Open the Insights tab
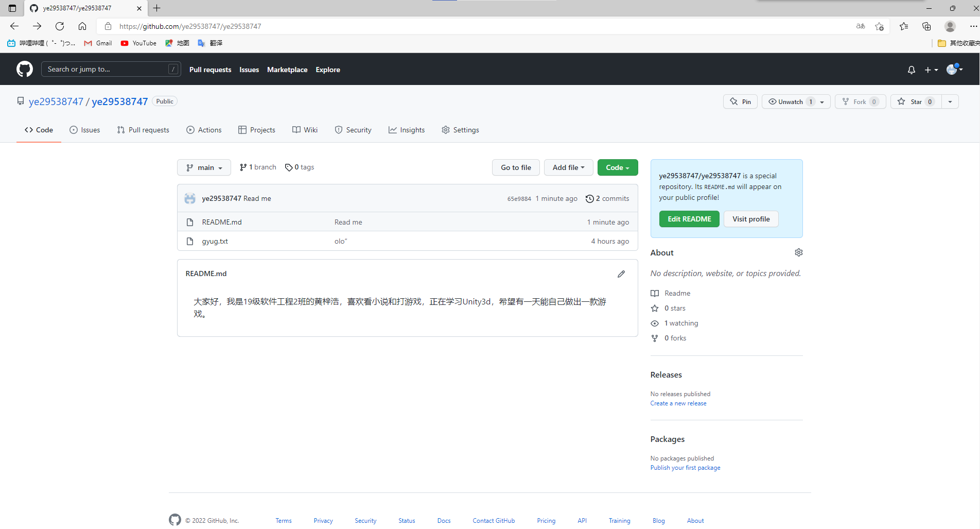The width and height of the screenshot is (980, 529). coord(407,130)
